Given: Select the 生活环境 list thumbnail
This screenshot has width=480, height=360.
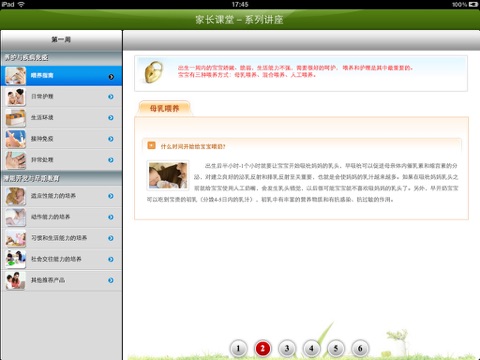Looking at the screenshot, I should pos(16,118).
